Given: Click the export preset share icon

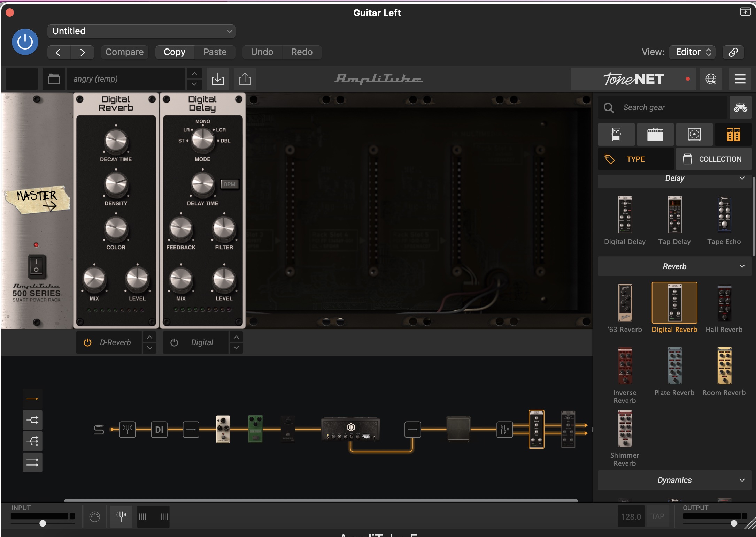Looking at the screenshot, I should tap(245, 79).
